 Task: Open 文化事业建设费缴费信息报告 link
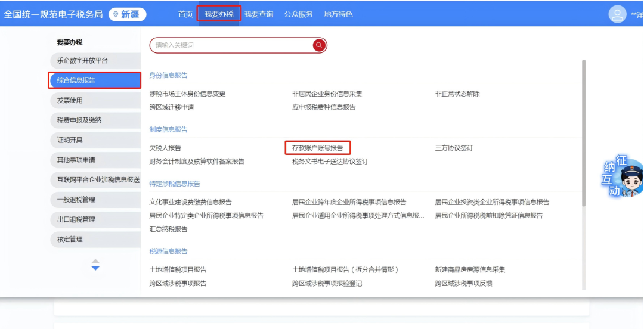[191, 202]
